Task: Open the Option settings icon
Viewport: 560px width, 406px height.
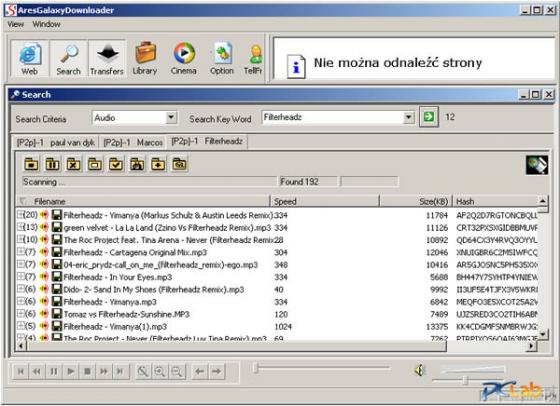Action: tap(222, 59)
